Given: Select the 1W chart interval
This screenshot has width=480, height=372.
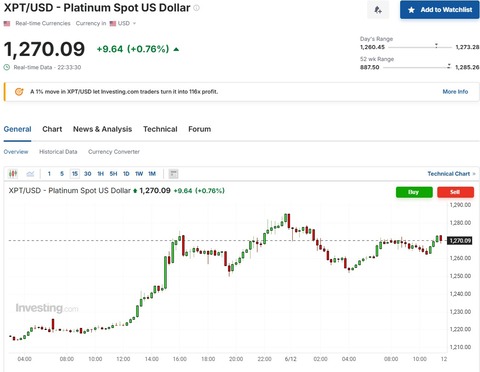Looking at the screenshot, I should point(139,174).
